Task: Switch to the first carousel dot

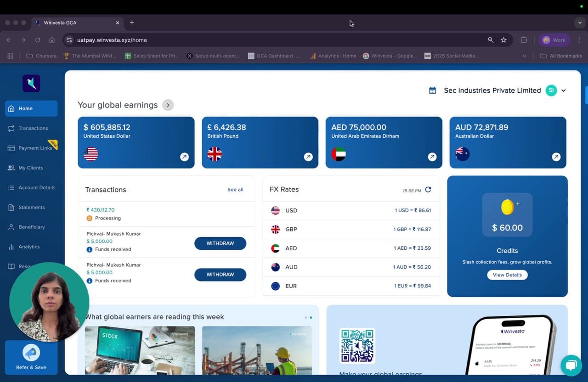Action: pos(305,317)
